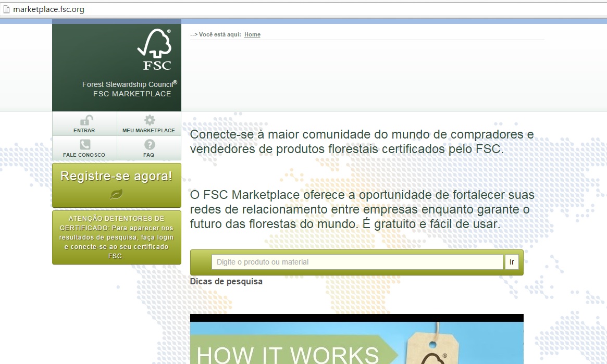Start a search with the Ir button
The image size is (607, 364).
pyautogui.click(x=511, y=262)
